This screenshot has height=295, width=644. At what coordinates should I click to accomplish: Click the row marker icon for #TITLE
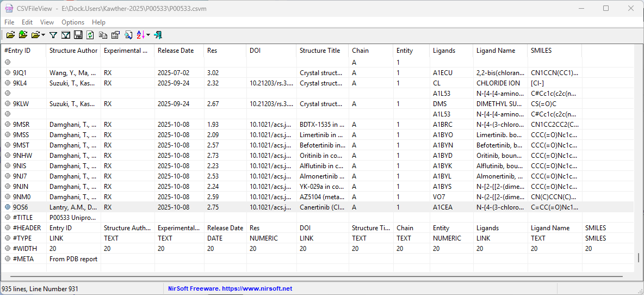8,217
